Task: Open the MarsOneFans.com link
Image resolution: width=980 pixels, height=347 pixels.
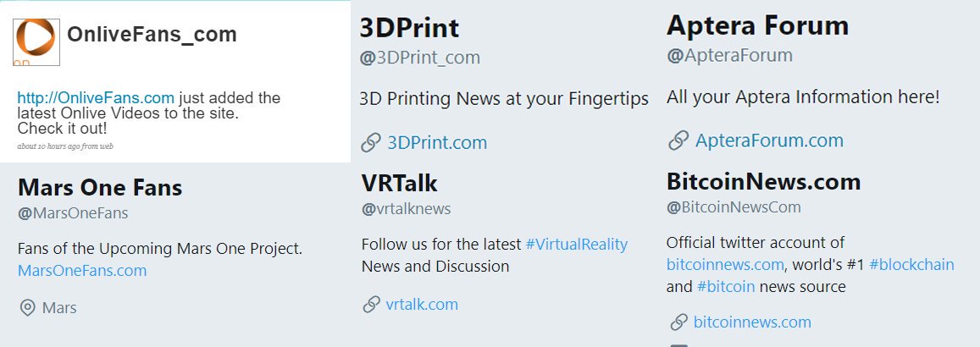Action: [82, 271]
